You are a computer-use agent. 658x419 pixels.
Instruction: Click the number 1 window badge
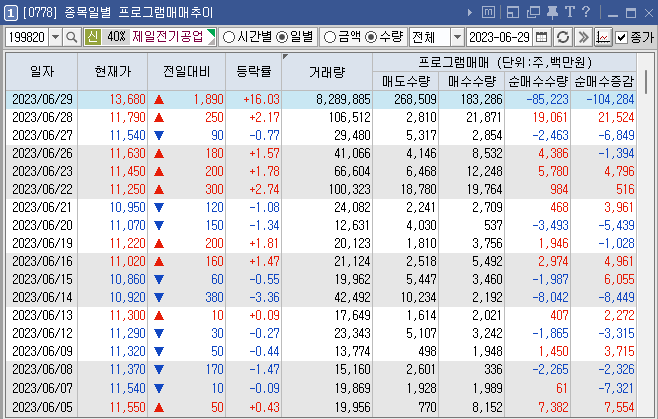[x=10, y=13]
